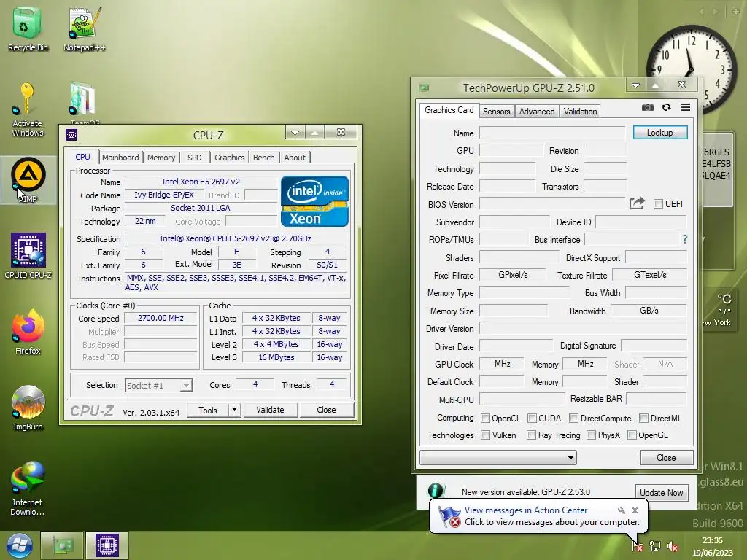Open the Graphics tab in CPU-Z

[229, 157]
